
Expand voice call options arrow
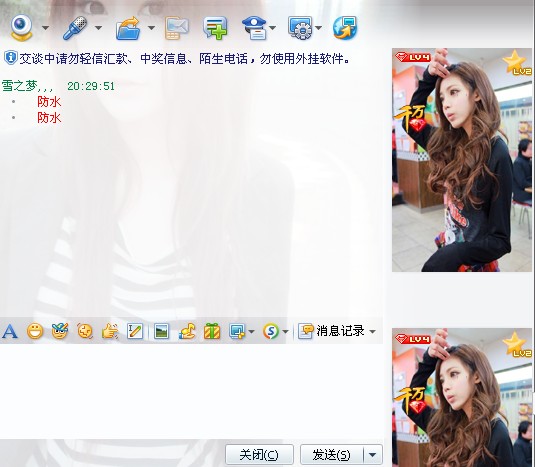[x=98, y=28]
